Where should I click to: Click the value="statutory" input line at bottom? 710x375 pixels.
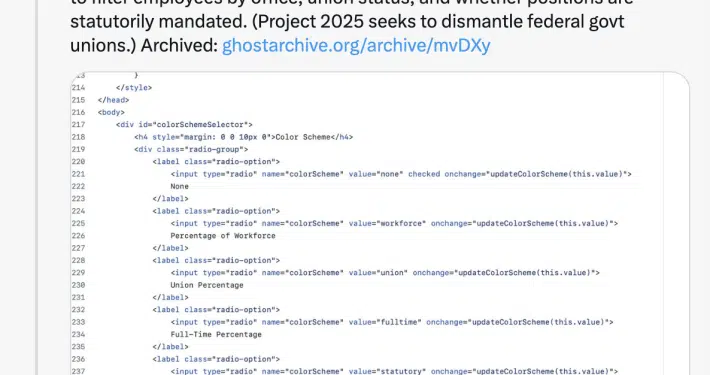394,371
